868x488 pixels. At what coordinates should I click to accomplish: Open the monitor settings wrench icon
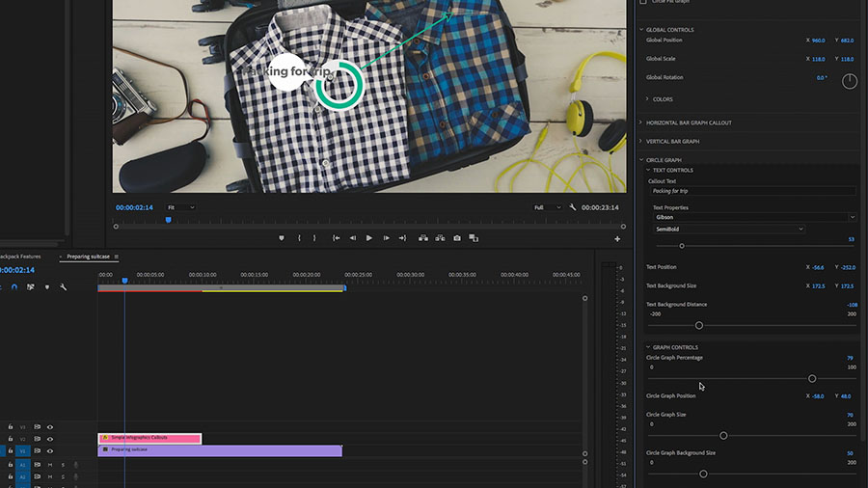tap(573, 207)
